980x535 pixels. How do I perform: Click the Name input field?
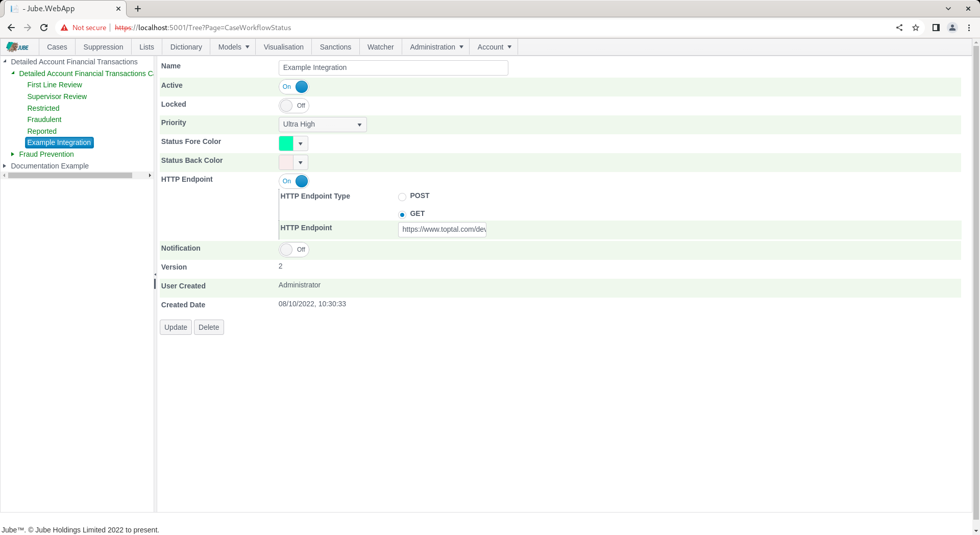tap(394, 68)
